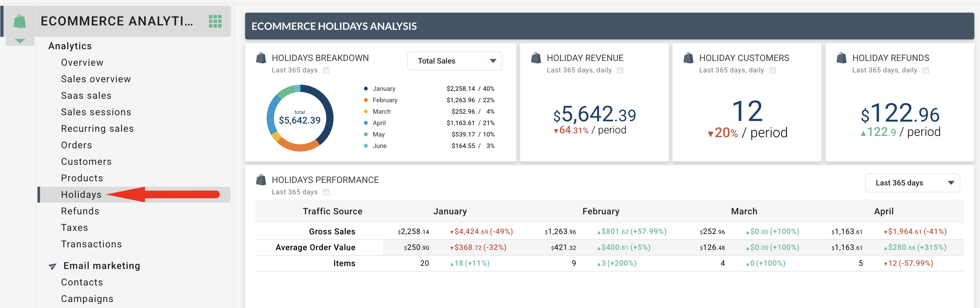
Task: Toggle the January legend dot
Action: pos(366,89)
